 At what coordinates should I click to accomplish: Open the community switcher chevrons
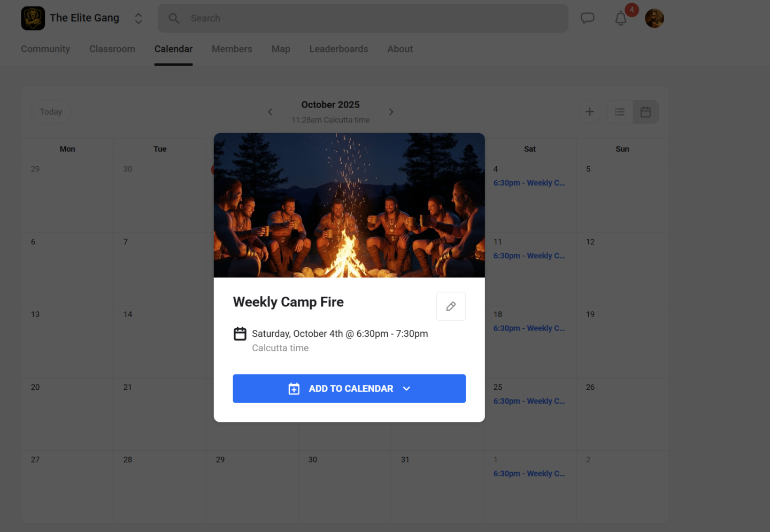138,19
